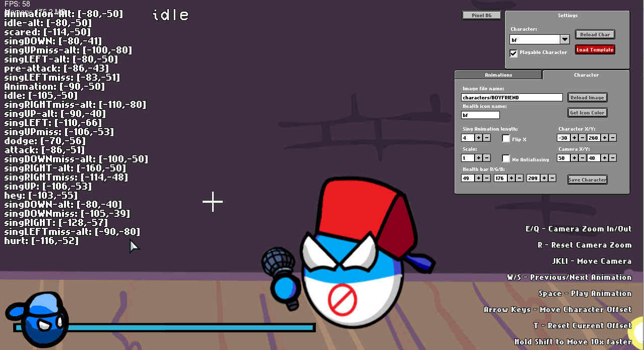Increase Scale value with plus button
The height and width of the screenshot is (350, 644).
click(478, 158)
